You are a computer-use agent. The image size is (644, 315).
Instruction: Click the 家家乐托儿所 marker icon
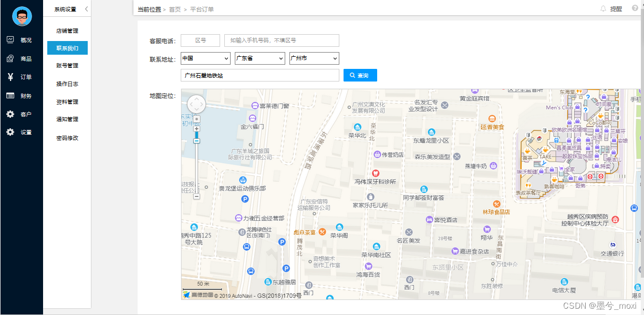tap(370, 197)
